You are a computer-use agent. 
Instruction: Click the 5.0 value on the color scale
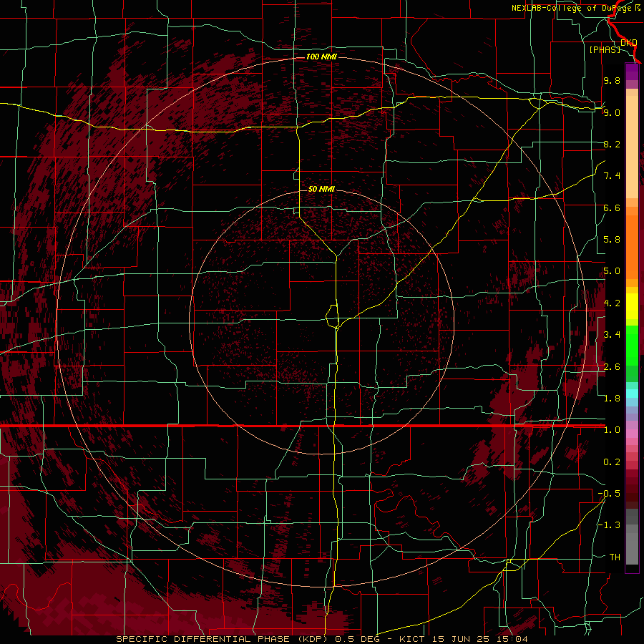(x=612, y=271)
